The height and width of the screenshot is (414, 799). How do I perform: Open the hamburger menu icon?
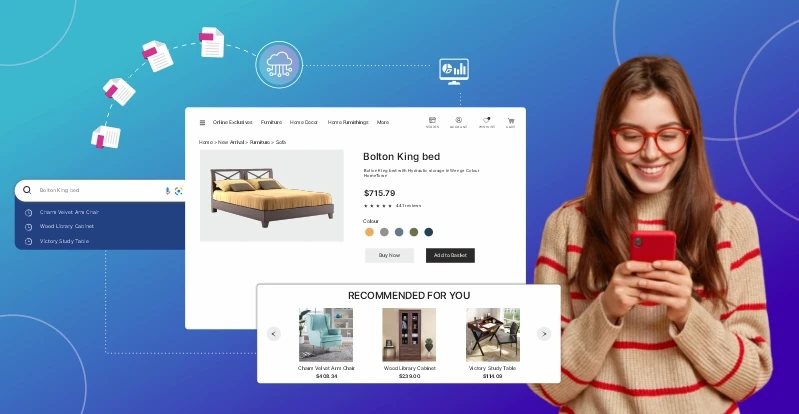(202, 123)
